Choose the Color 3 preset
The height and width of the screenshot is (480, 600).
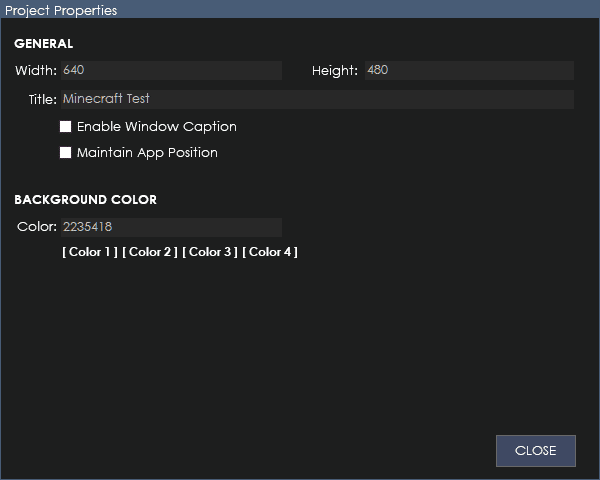point(210,252)
